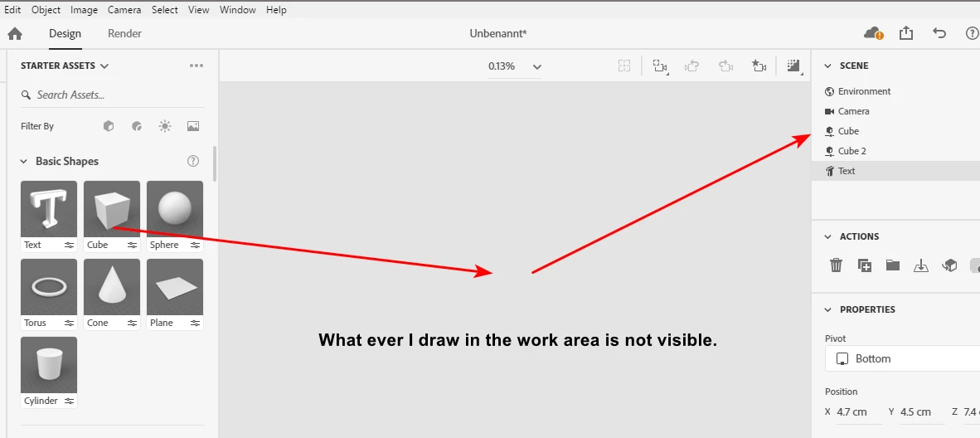Select Camera in the Scene list
980x438 pixels.
coord(895,111)
